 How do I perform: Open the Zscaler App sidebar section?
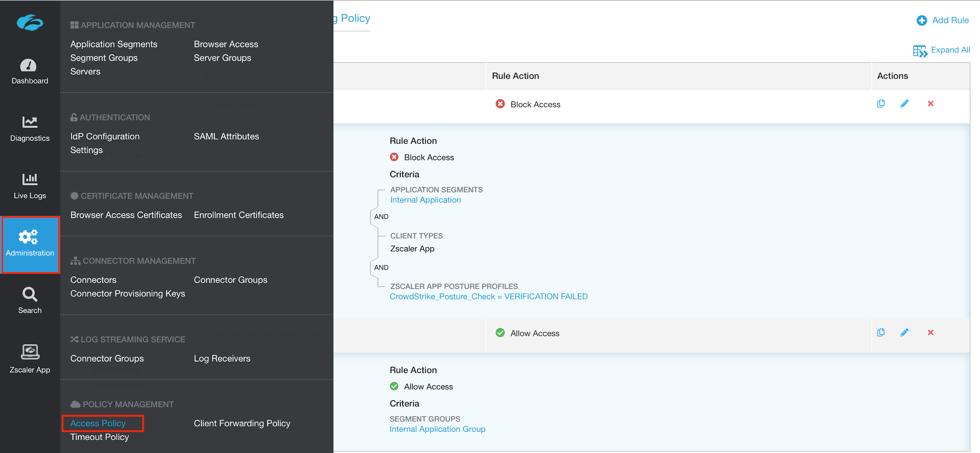[30, 359]
